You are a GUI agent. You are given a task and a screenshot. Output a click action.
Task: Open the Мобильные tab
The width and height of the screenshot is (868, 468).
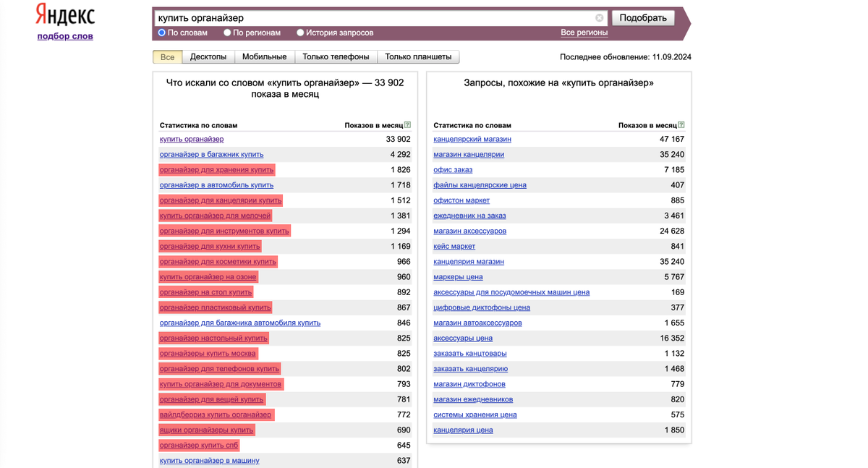[264, 57]
